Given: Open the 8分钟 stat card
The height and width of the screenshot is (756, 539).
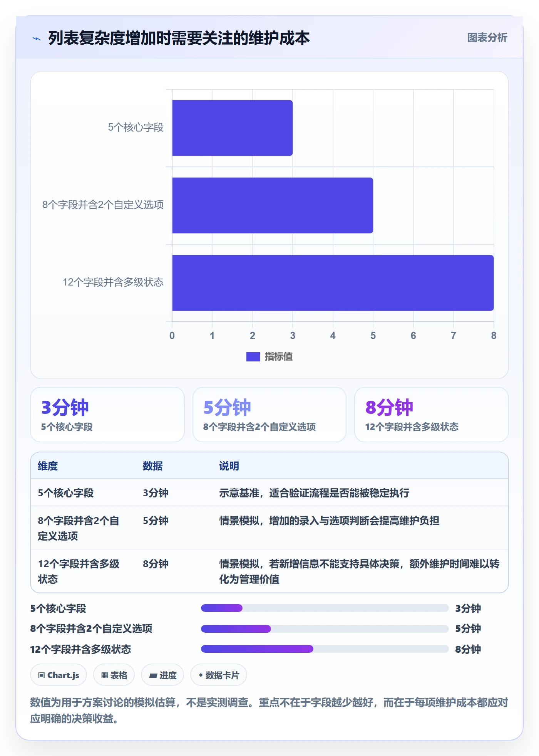Looking at the screenshot, I should click(432, 415).
